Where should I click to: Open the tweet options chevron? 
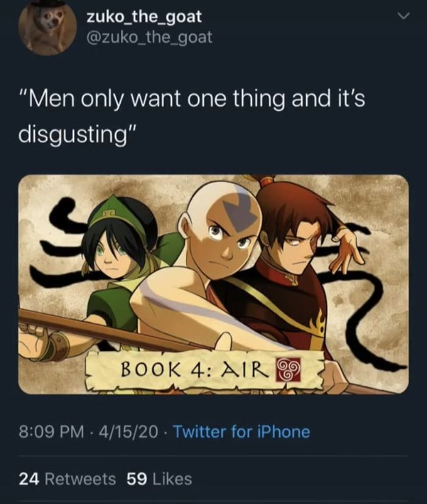pyautogui.click(x=403, y=15)
